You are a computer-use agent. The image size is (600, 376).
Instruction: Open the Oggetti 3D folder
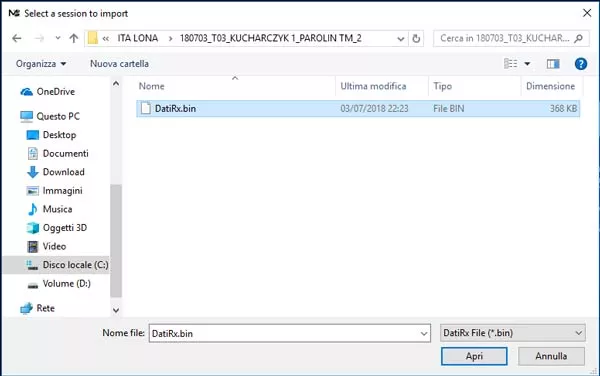pos(57,228)
